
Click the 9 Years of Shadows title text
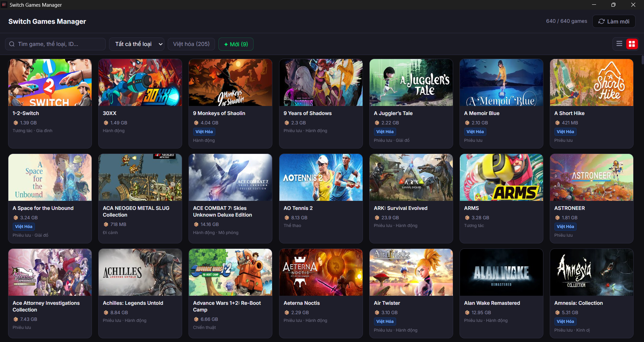coord(308,113)
